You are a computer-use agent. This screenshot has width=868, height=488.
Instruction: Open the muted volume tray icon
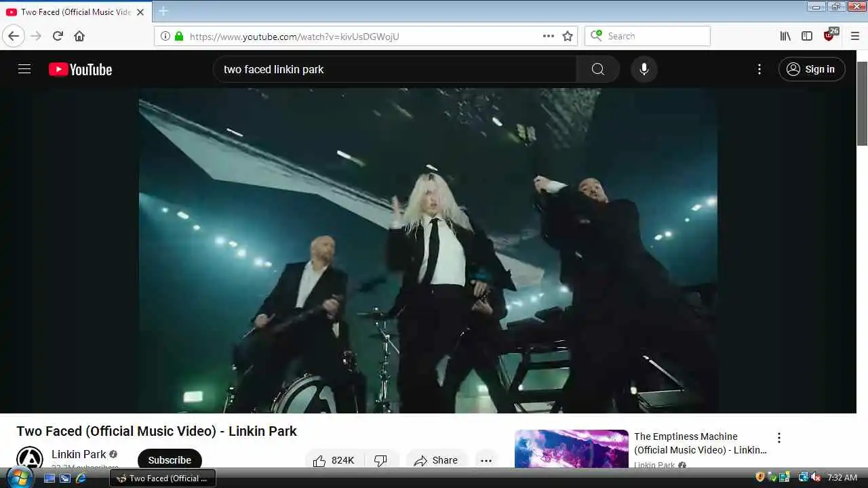point(816,477)
